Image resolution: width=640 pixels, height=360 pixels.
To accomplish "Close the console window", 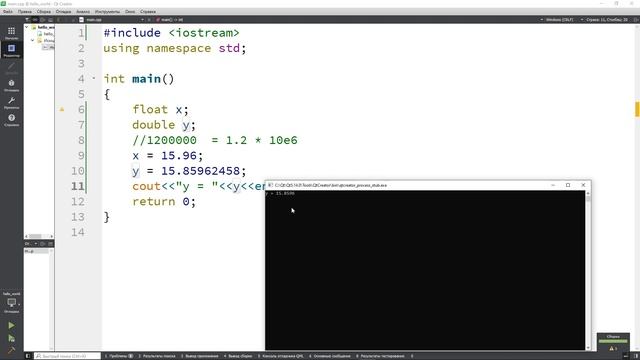I will [583, 185].
